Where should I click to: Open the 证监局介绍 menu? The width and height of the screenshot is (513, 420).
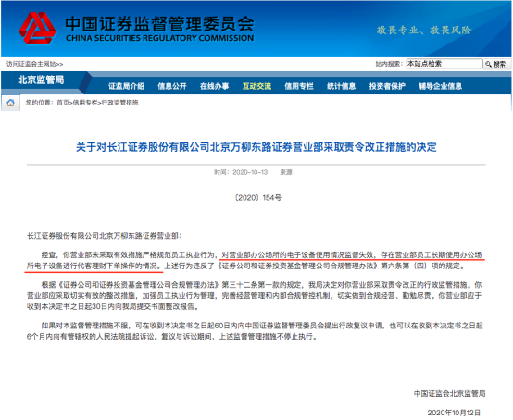126,86
